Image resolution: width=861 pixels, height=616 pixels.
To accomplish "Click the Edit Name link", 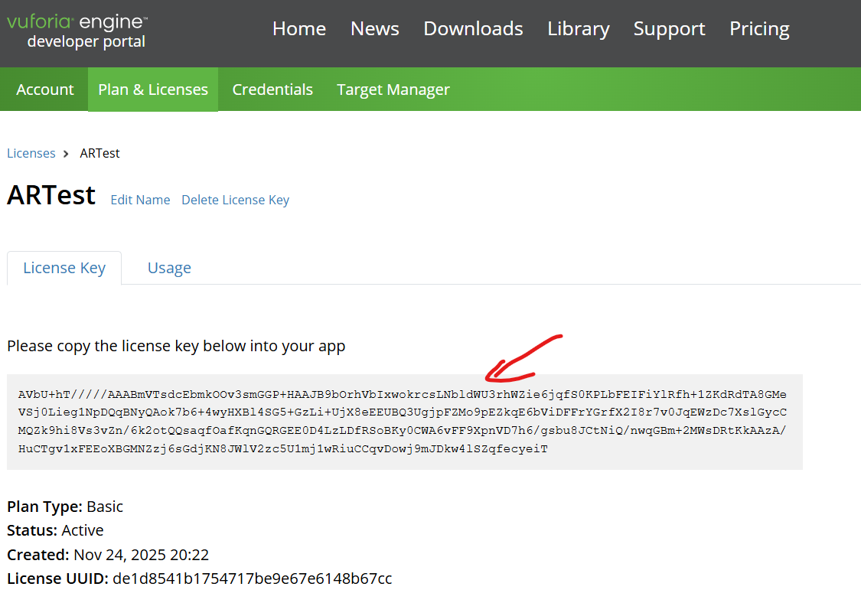I will [x=140, y=200].
